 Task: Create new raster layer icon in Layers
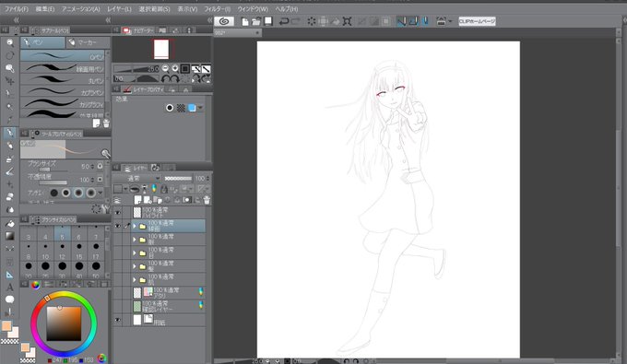(138, 200)
